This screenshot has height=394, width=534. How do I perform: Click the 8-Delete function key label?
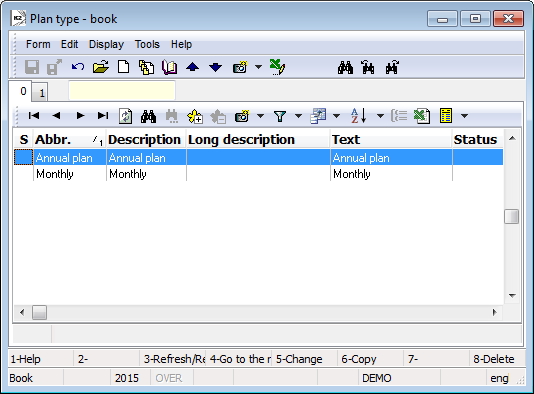coord(494,359)
